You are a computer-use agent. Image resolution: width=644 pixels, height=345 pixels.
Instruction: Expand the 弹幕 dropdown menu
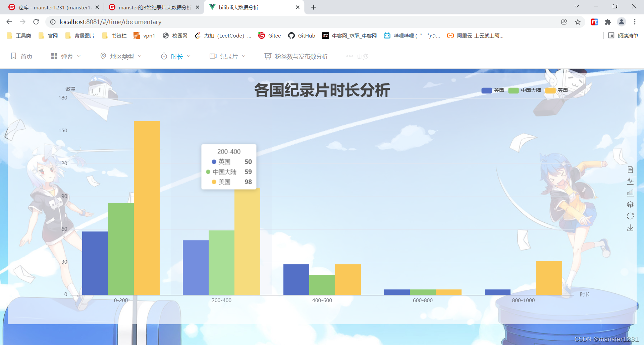click(x=66, y=56)
